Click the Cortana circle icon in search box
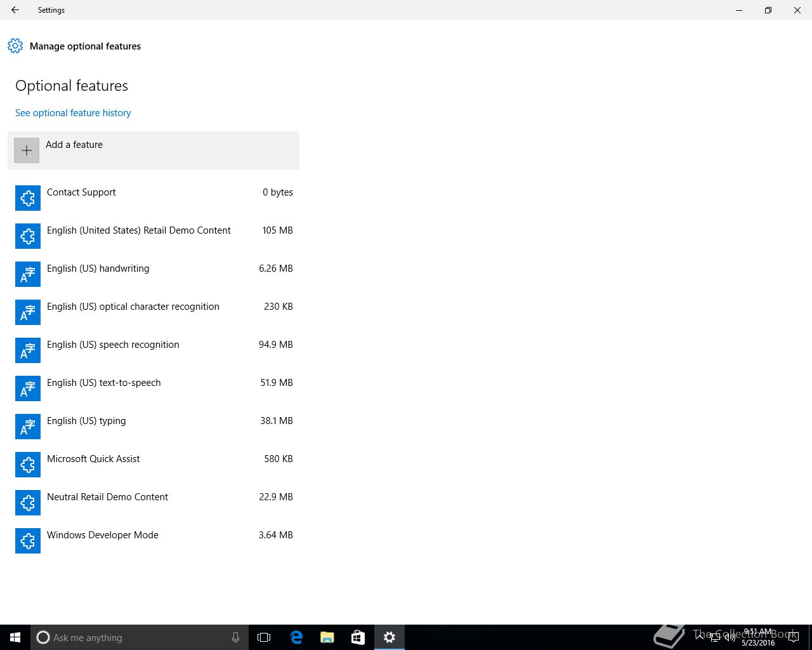The width and height of the screenshot is (812, 650). click(x=43, y=637)
